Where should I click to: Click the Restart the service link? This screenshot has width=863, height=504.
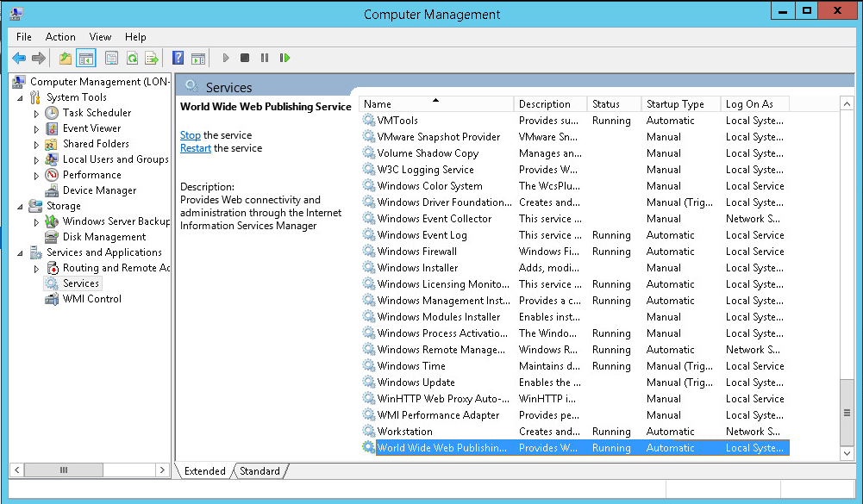tap(196, 148)
